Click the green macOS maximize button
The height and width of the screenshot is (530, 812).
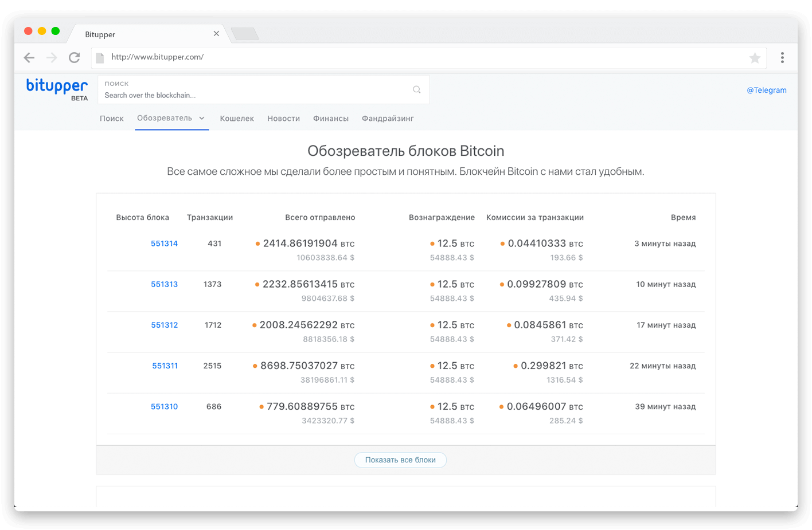coord(56,31)
